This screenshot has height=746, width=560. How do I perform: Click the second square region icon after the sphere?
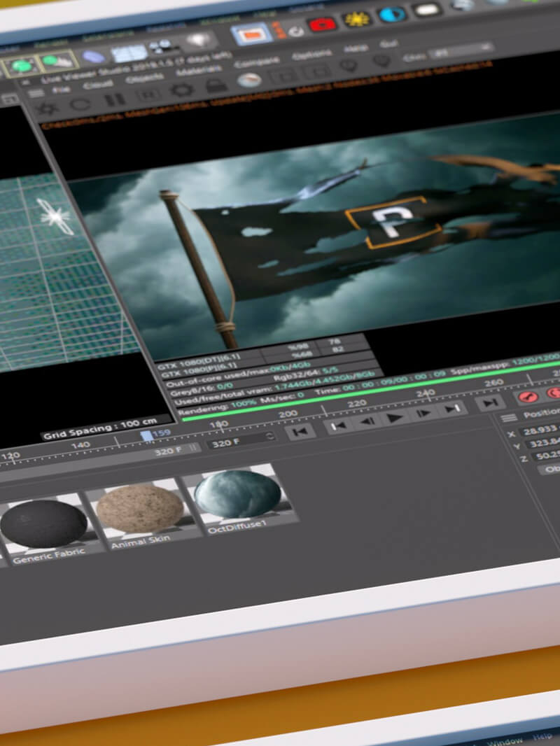316,71
